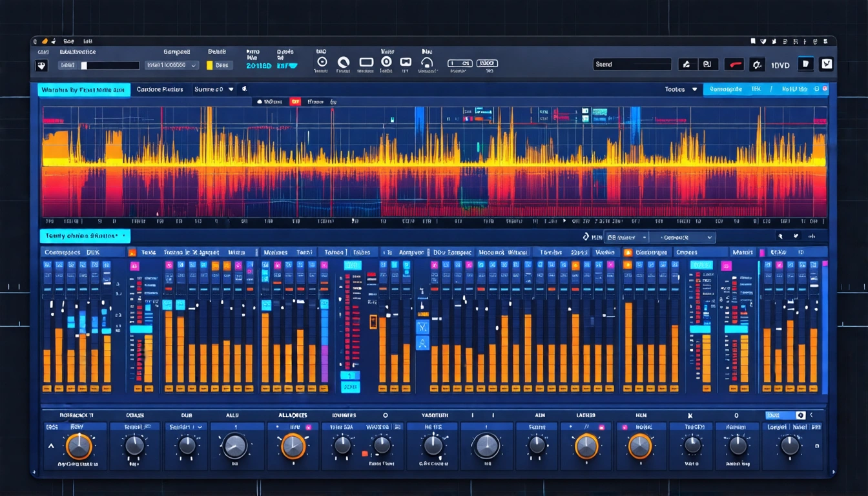Click the orange-ringed knob under ALLADEES label
This screenshot has width=868, height=496.
293,446
